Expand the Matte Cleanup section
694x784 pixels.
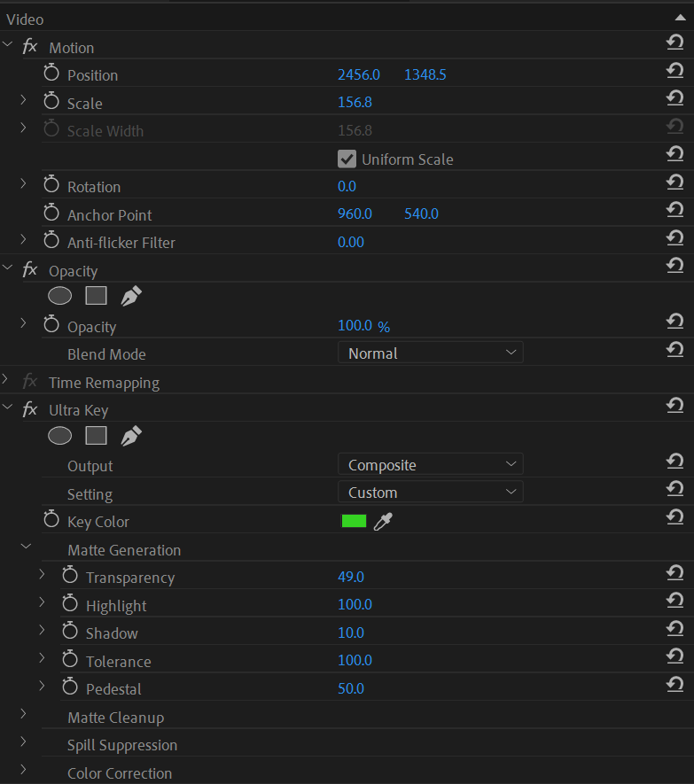[x=24, y=715]
